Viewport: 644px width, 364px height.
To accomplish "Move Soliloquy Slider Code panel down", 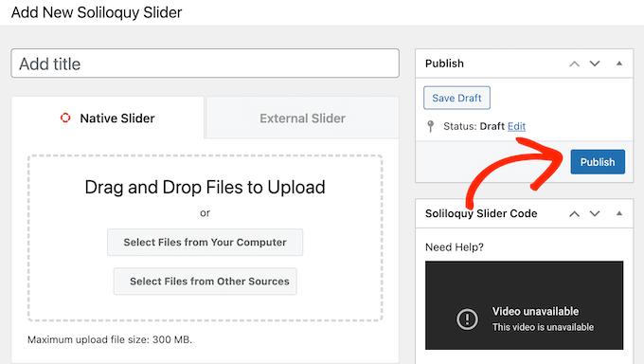I will (x=595, y=214).
